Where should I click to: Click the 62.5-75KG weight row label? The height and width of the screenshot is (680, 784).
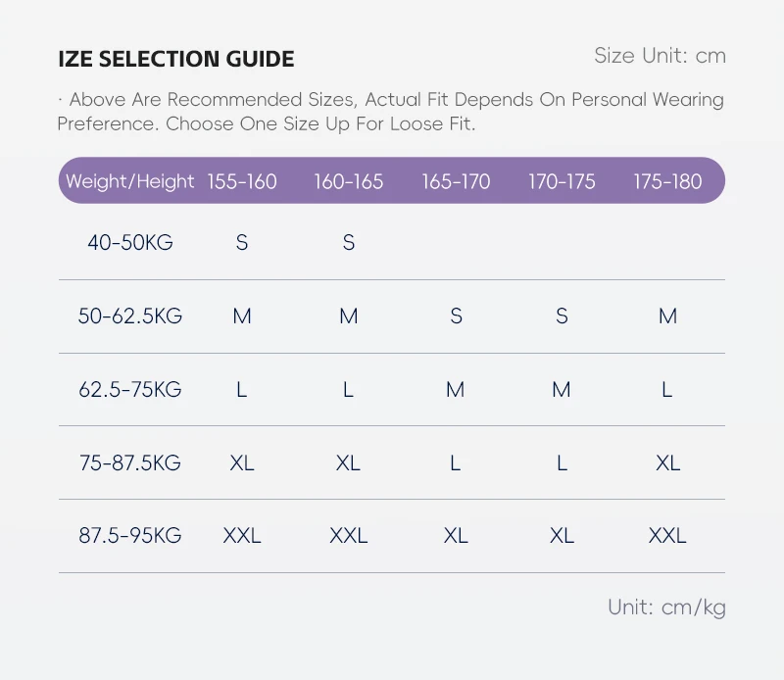[130, 390]
